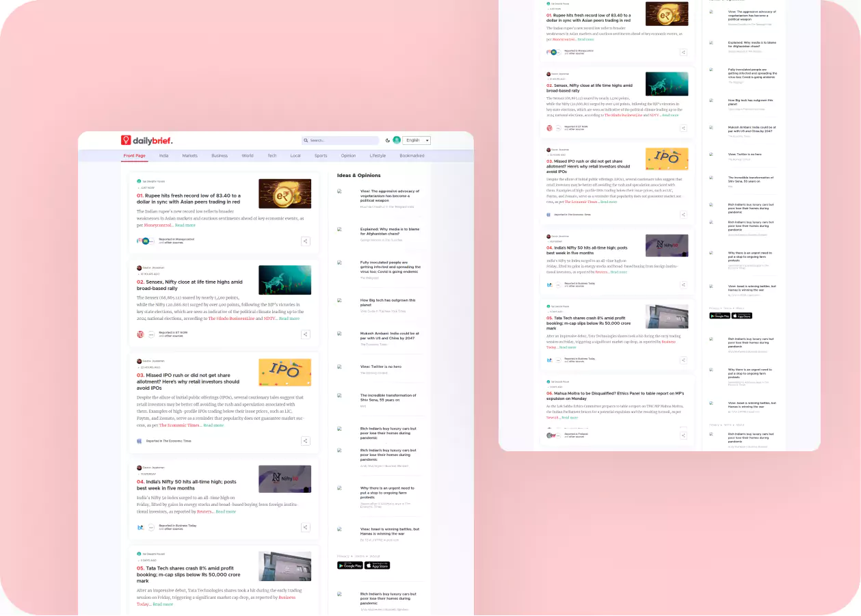Share the Missed IPO rush story in front window
This screenshot has height=616, width=861.
click(x=306, y=441)
